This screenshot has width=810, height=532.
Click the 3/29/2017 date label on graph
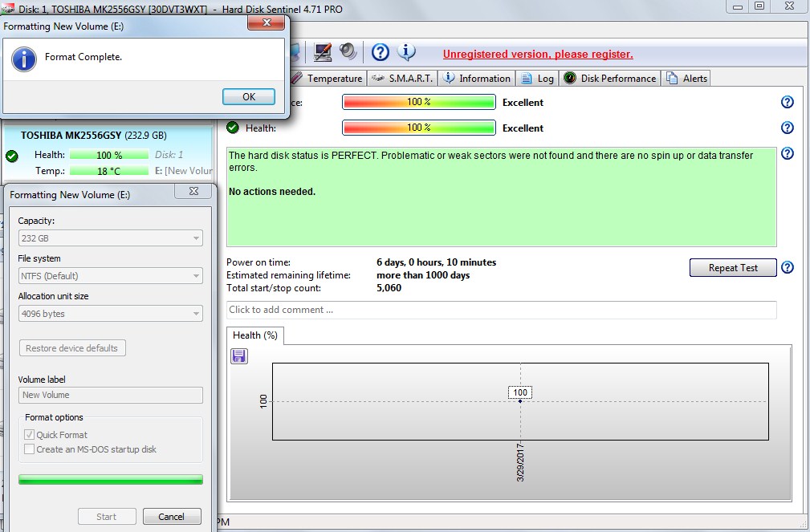[520, 462]
